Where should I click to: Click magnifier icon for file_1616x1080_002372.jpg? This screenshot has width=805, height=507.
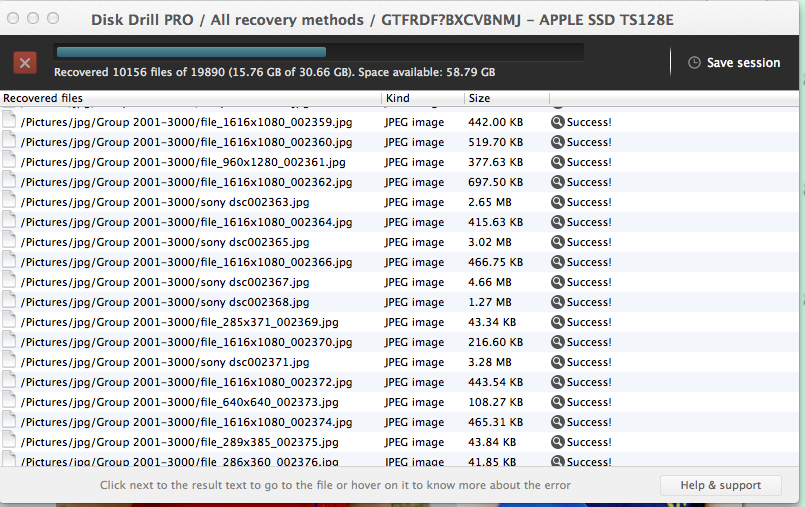click(558, 382)
